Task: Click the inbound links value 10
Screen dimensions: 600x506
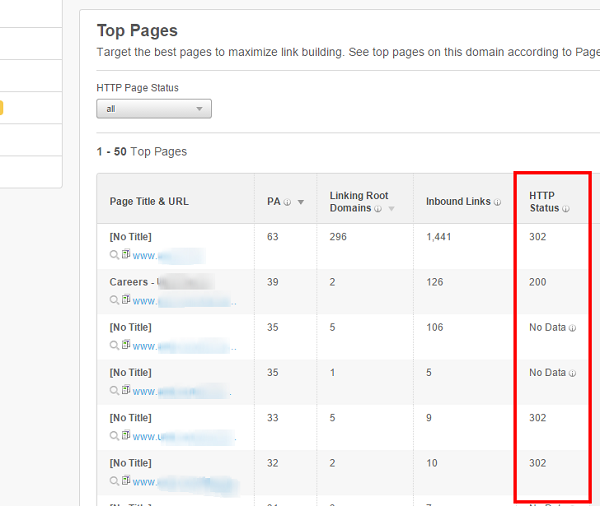Action: pyautogui.click(x=432, y=463)
